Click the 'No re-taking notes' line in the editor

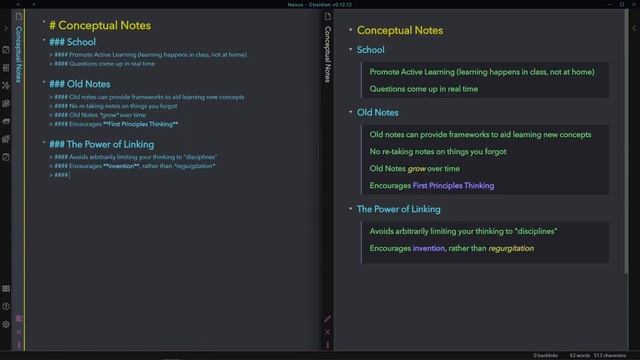coord(113,106)
